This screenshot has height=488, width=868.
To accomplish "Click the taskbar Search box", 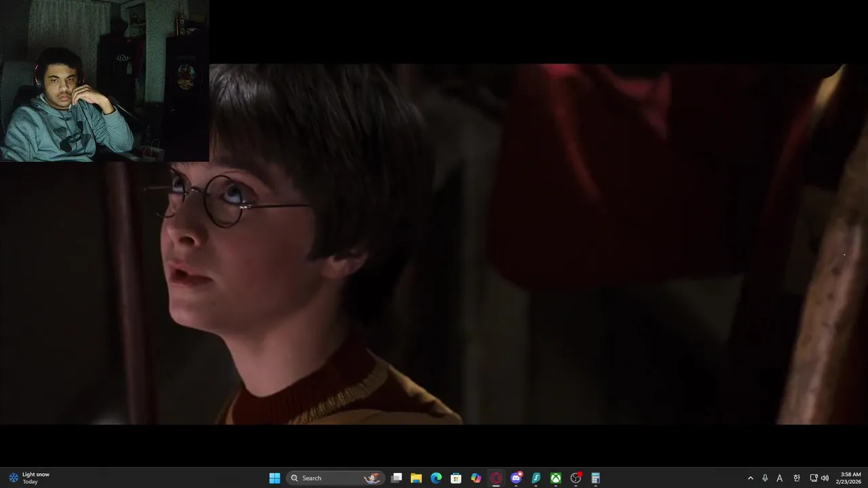I will [336, 478].
